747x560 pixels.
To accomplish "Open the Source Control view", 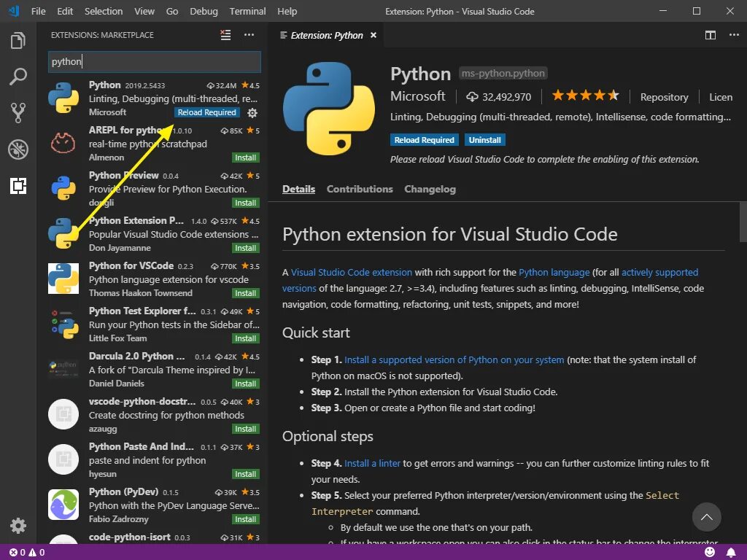I will click(x=18, y=113).
